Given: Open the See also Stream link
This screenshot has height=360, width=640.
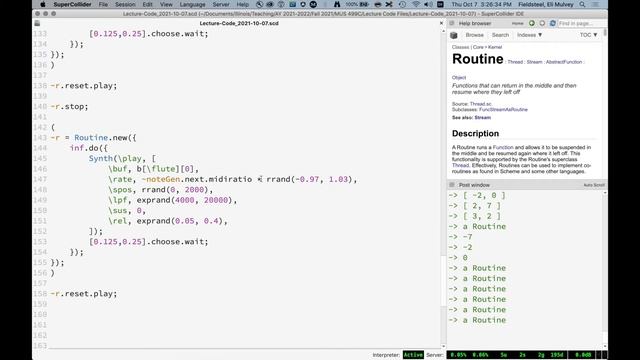Looking at the screenshot, I should [x=482, y=118].
